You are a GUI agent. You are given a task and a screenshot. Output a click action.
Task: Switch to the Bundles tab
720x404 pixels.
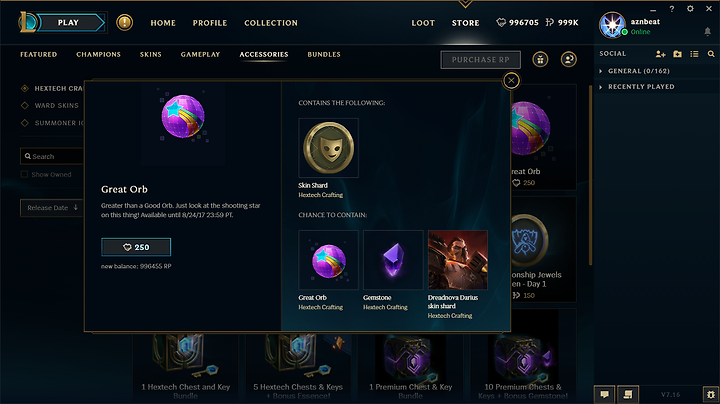tap(324, 54)
